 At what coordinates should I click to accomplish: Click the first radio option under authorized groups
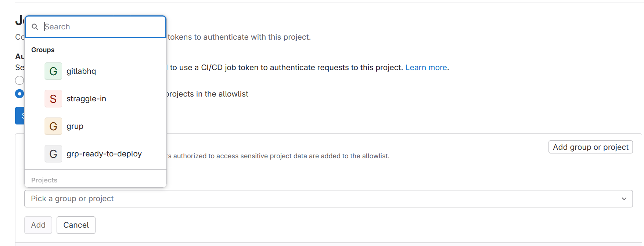(x=19, y=80)
